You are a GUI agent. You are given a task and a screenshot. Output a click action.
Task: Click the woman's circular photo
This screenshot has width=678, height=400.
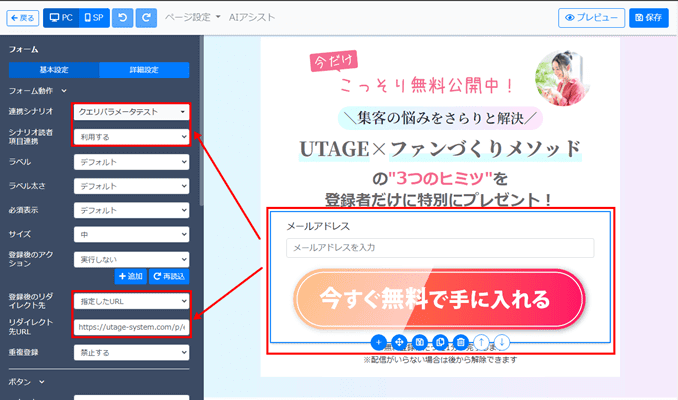pos(562,78)
